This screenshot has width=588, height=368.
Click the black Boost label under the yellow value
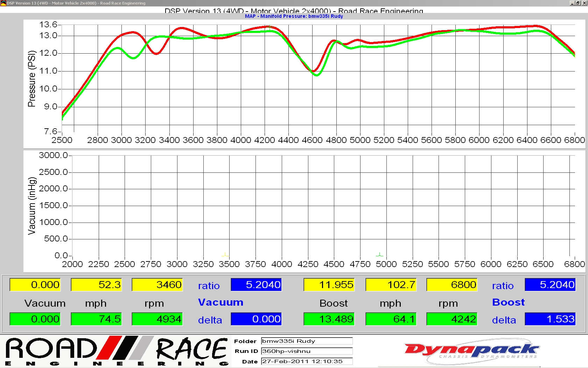tap(334, 304)
